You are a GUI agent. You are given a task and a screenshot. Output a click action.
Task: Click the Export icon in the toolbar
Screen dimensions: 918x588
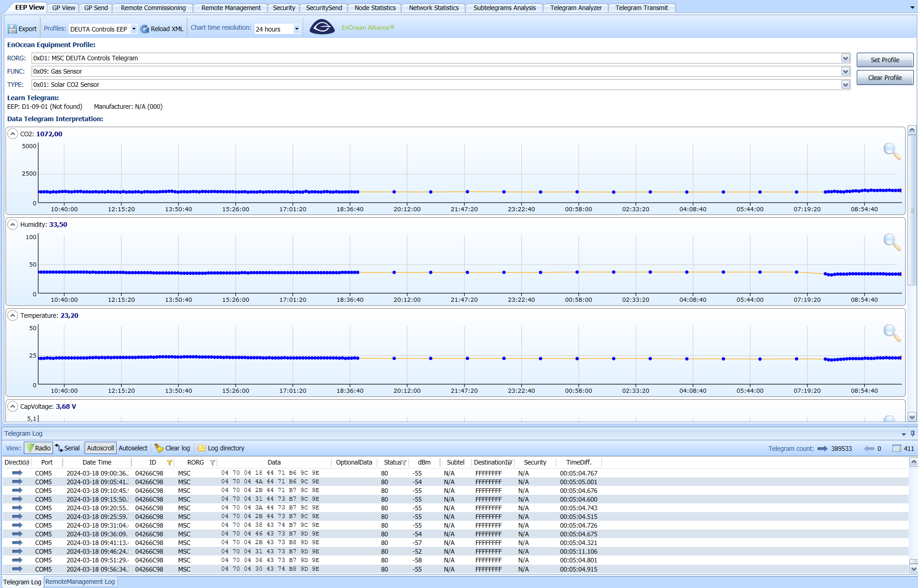(12, 28)
